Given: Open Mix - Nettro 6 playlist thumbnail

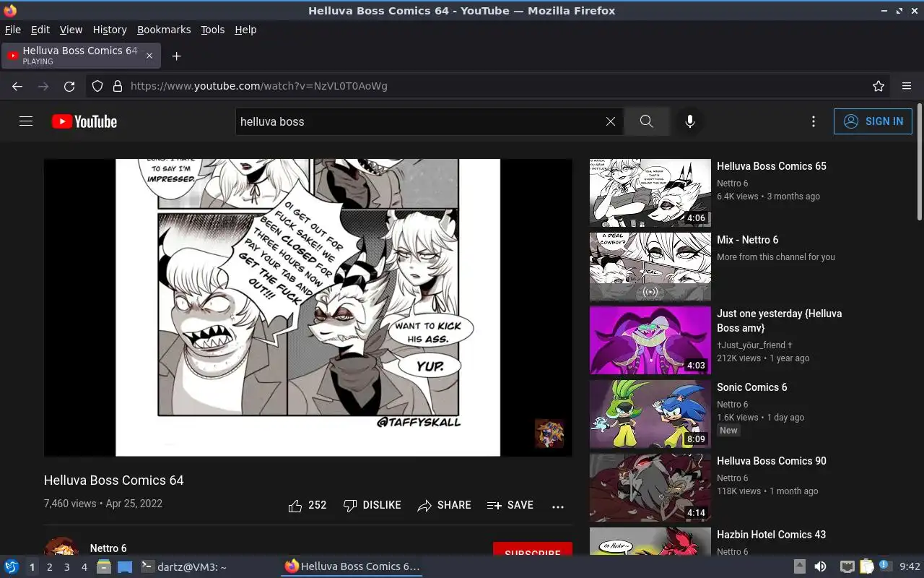Looking at the screenshot, I should click(x=650, y=267).
